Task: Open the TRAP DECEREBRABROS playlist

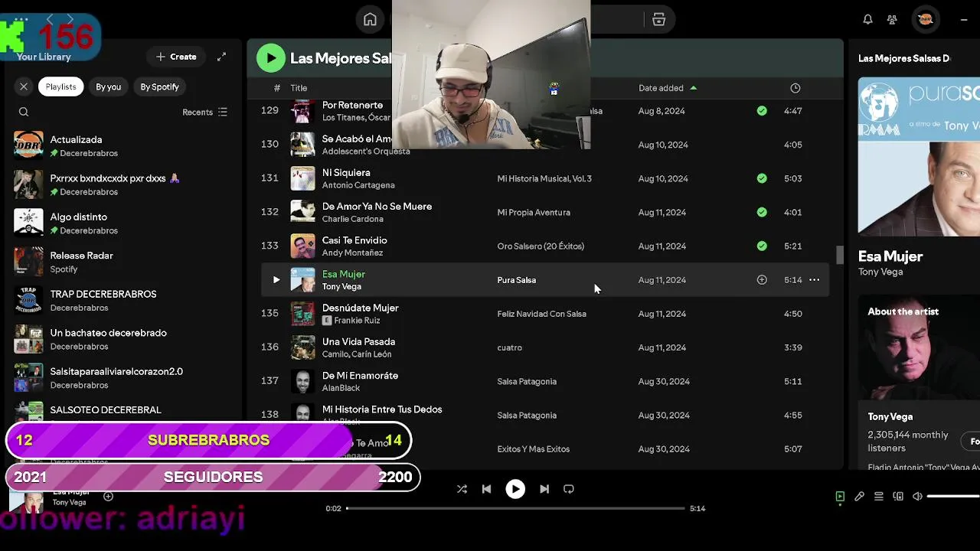Action: (x=122, y=300)
